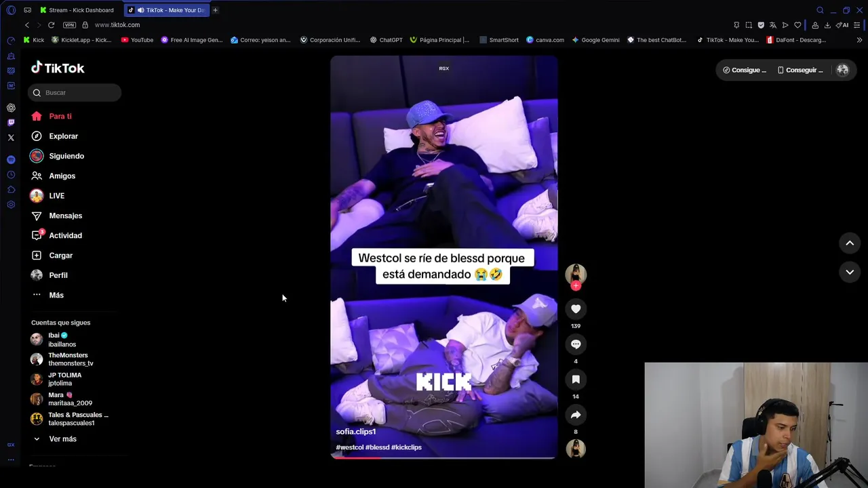868x488 pixels.
Task: Open Twitch in Opera sidebar
Action: 11,123
